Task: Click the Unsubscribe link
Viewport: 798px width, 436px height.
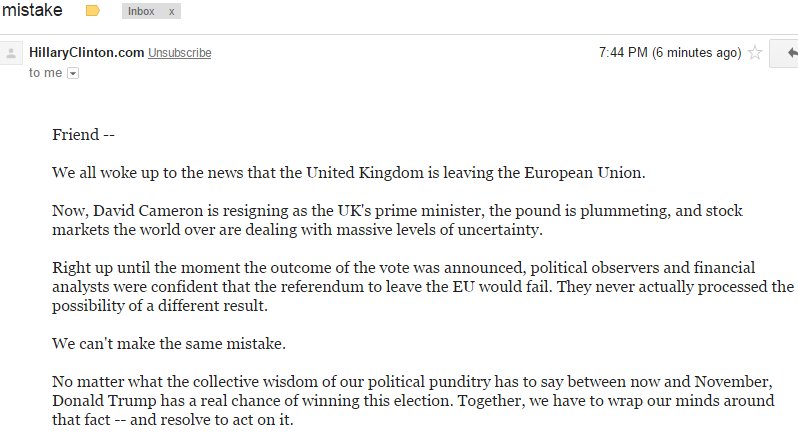Action: point(180,53)
